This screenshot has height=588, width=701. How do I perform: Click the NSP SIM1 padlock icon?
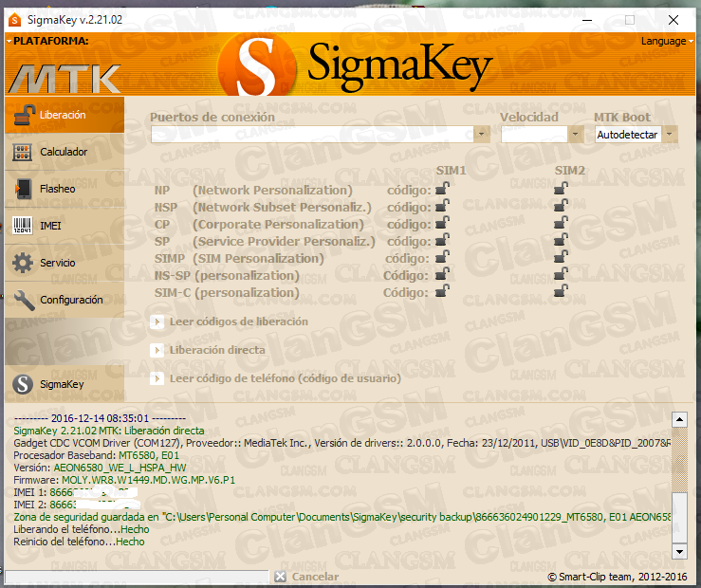tap(443, 206)
